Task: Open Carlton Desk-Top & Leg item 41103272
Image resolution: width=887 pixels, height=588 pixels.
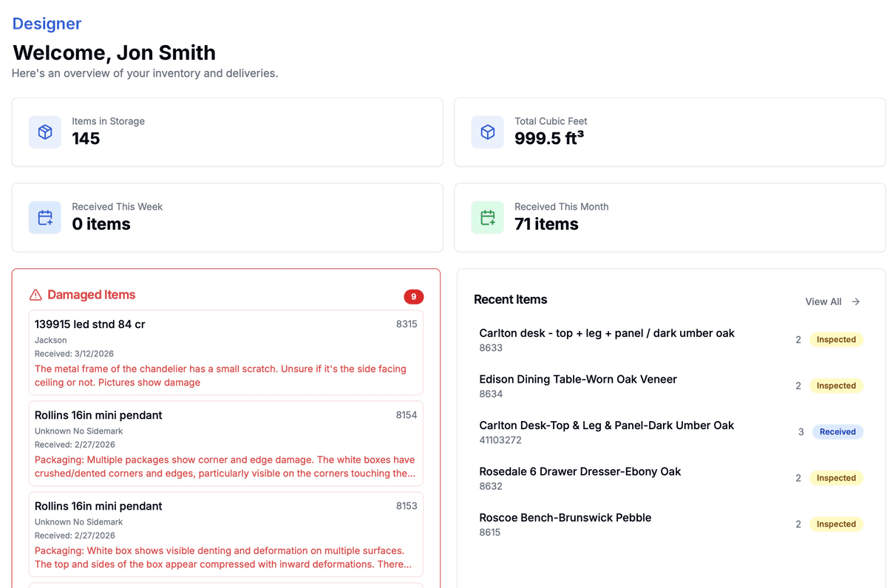Action: click(671, 432)
